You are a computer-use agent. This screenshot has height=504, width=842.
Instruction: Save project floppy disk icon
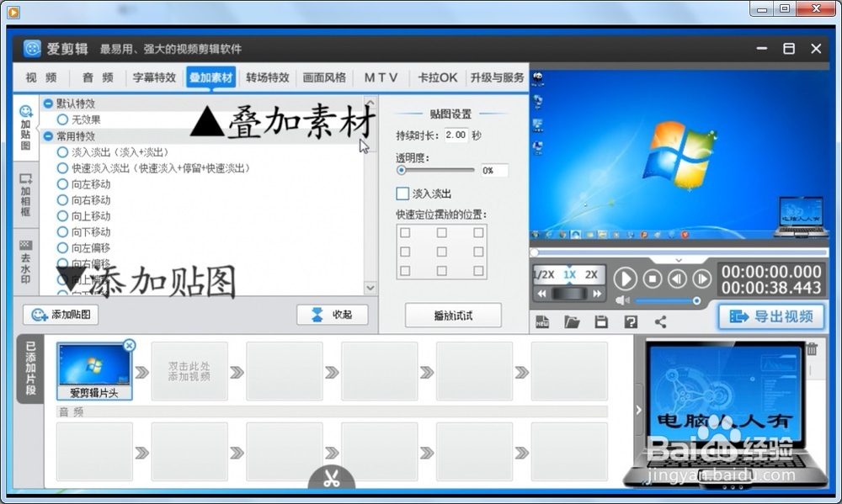pyautogui.click(x=601, y=322)
